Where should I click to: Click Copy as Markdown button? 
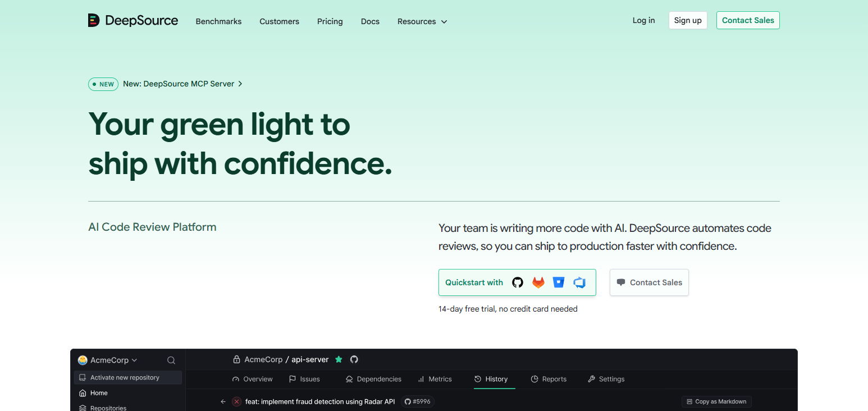[x=716, y=401]
